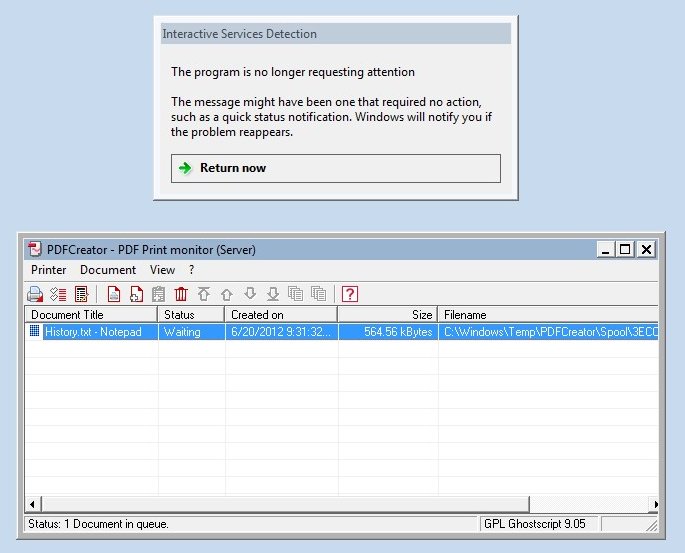Click the C:\Windows\Temp\PDFCreator\Spool filename cell
The width and height of the screenshot is (685, 553).
549,332
